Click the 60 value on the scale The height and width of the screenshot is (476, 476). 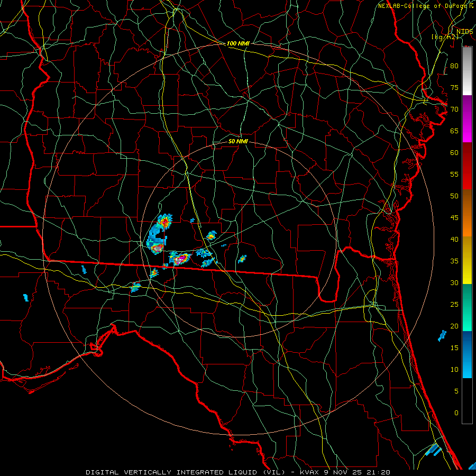pyautogui.click(x=454, y=153)
